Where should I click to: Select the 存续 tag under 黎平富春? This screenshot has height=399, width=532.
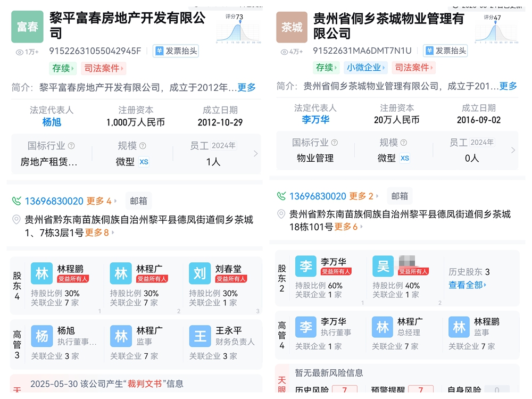click(x=62, y=68)
